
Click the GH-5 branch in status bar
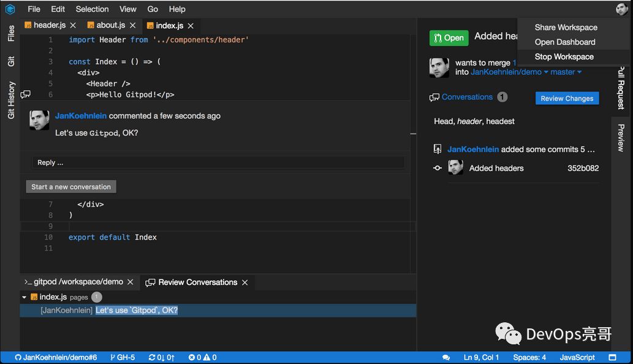123,357
